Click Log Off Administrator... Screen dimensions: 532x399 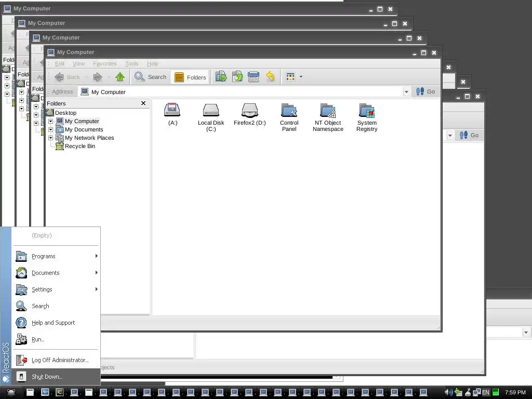(56, 360)
